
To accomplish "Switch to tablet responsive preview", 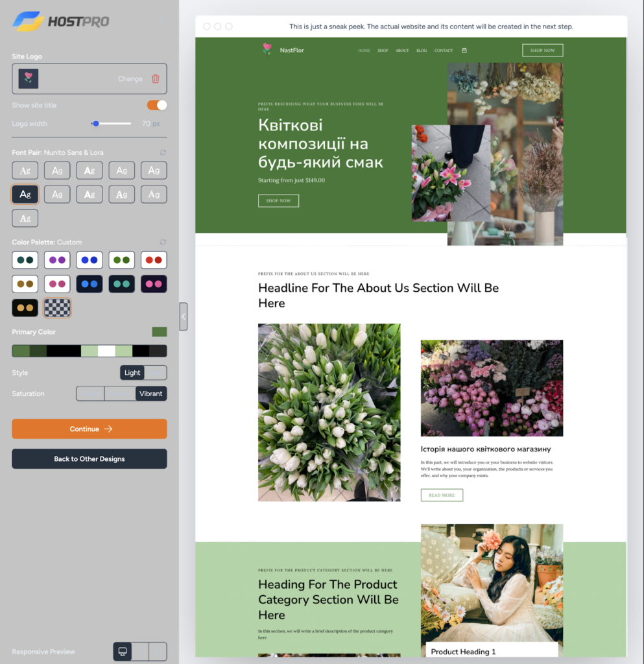I will [x=141, y=651].
